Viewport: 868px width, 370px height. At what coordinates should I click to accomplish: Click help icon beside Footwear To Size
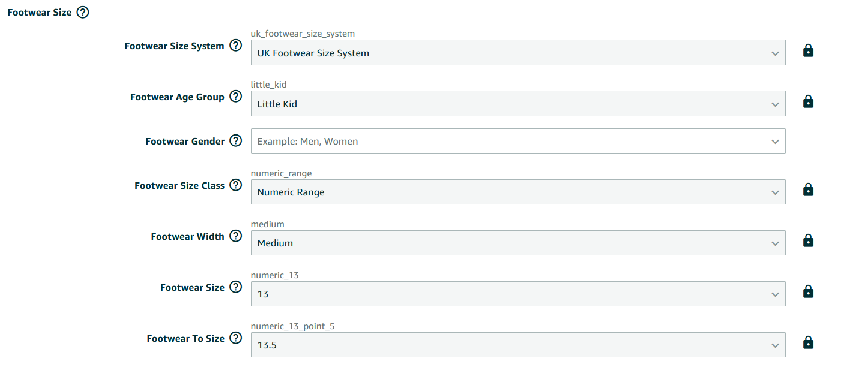pos(236,338)
